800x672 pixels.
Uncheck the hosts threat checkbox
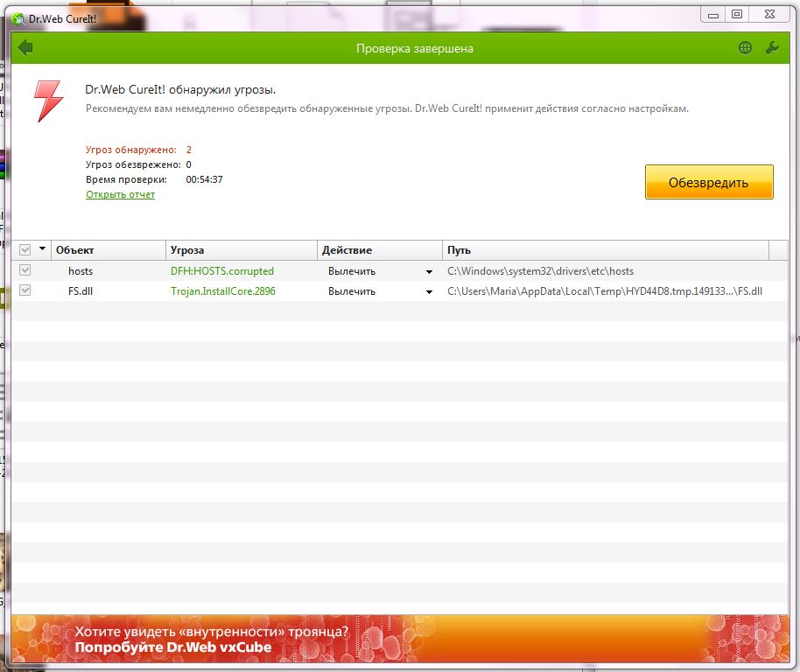pos(25,270)
